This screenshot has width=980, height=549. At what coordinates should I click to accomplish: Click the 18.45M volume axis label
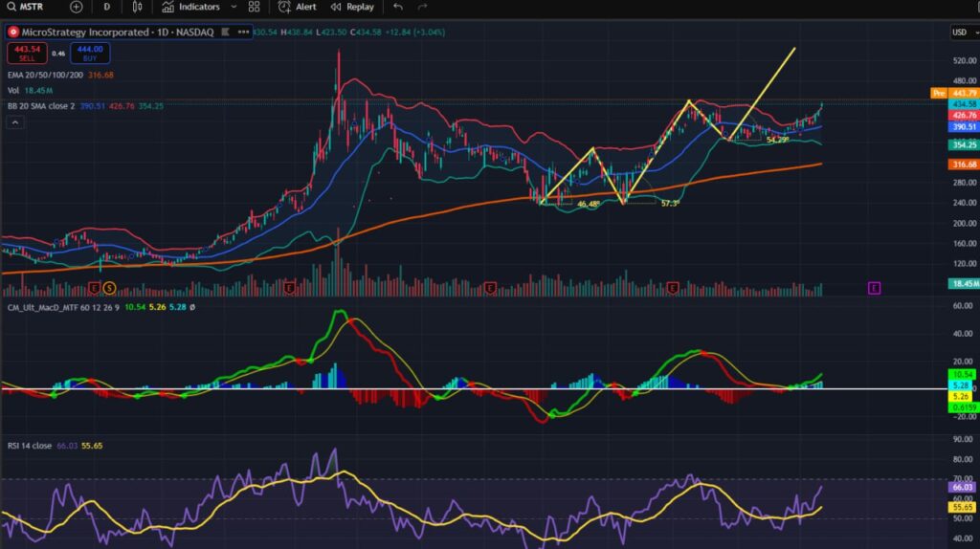(x=964, y=284)
